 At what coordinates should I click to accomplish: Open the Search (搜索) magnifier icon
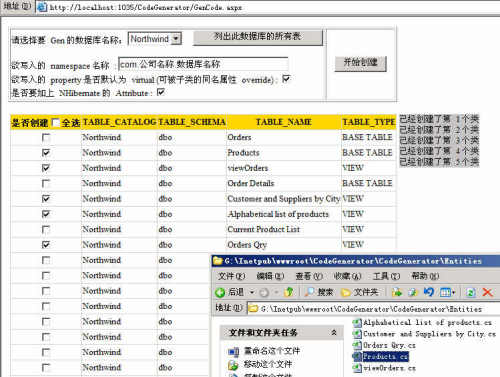point(310,292)
